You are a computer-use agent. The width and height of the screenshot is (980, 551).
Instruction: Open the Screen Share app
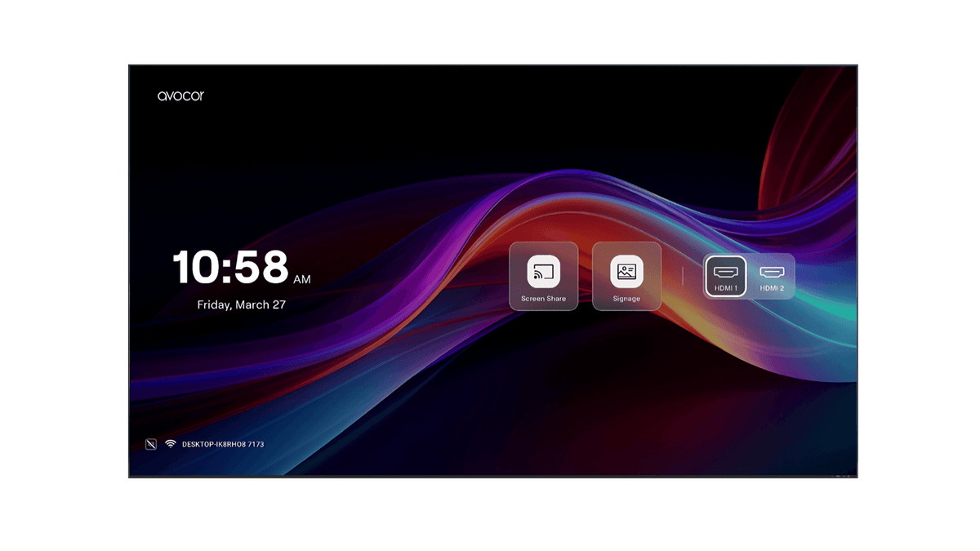(x=543, y=276)
